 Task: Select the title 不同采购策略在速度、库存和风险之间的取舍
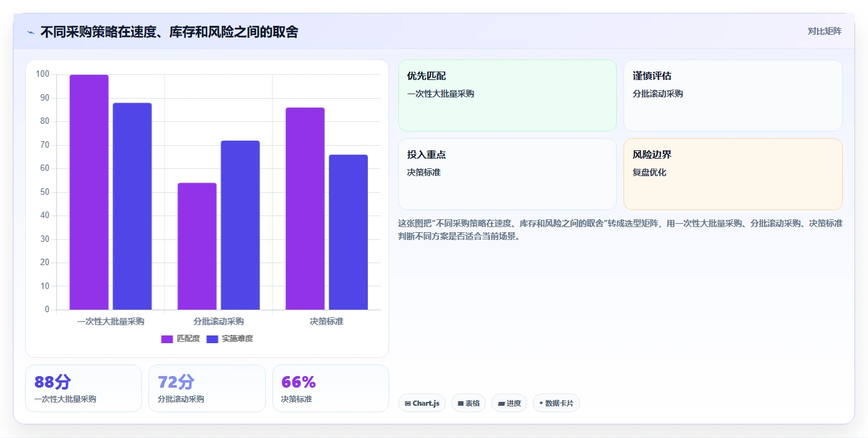click(169, 32)
